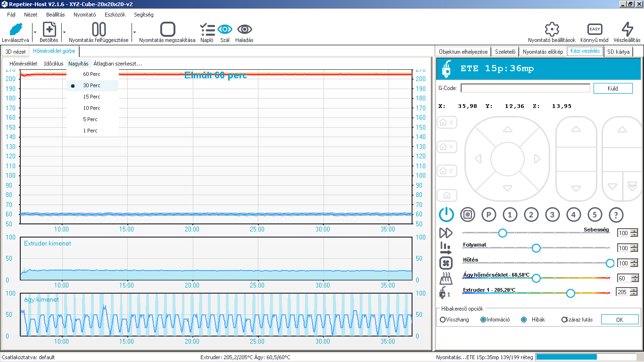The width and height of the screenshot is (644, 362).
Task: Open the Napló log icon
Action: pos(207,29)
